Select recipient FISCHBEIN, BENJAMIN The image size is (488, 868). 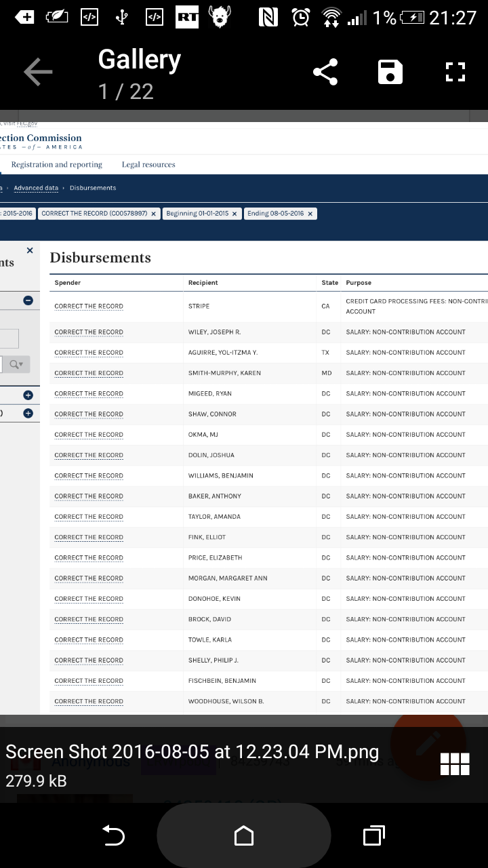(x=222, y=681)
